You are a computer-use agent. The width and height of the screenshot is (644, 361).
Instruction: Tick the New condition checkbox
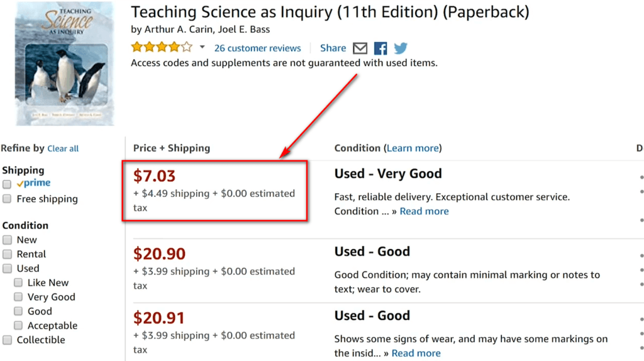coord(7,240)
